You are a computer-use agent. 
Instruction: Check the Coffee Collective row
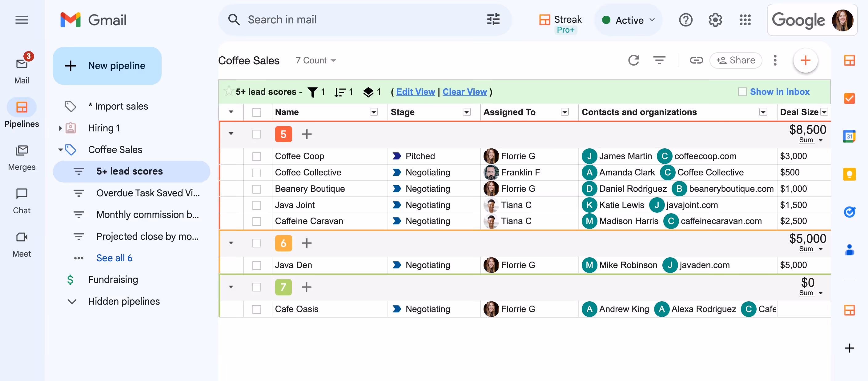(257, 173)
